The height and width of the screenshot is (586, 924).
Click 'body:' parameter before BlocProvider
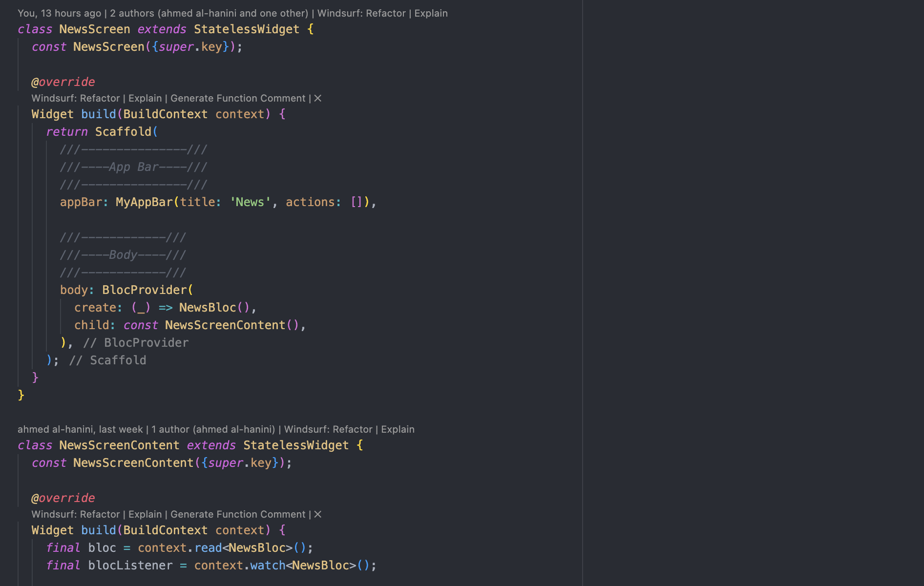[x=77, y=290]
